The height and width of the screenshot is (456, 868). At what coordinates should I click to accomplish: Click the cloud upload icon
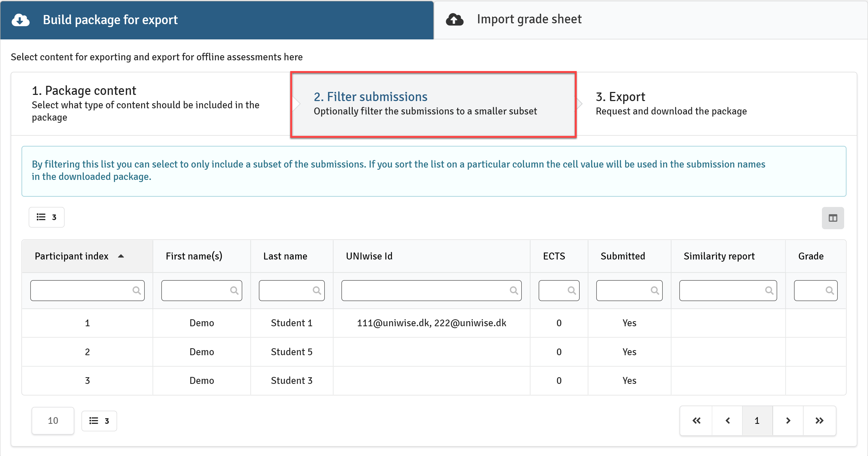(x=455, y=20)
